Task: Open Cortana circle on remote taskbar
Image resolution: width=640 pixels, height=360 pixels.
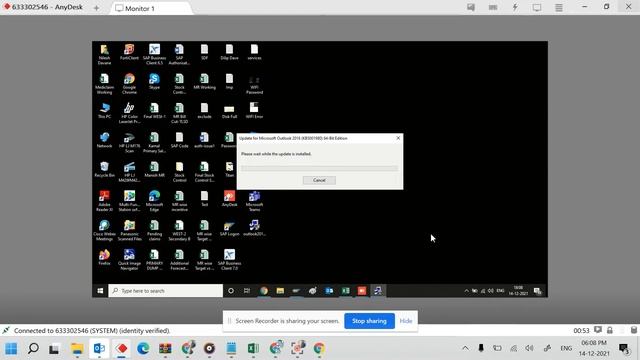Action: point(231,291)
